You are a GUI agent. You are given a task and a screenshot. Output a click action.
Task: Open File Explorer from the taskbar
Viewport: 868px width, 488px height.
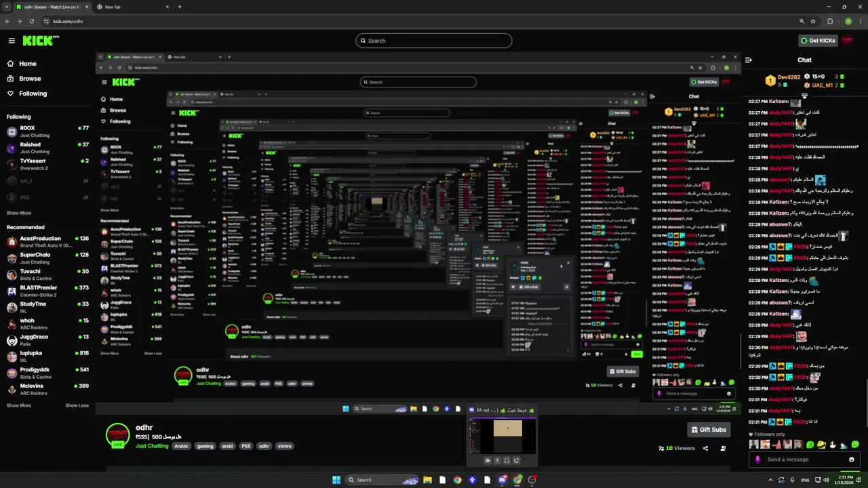tap(427, 480)
